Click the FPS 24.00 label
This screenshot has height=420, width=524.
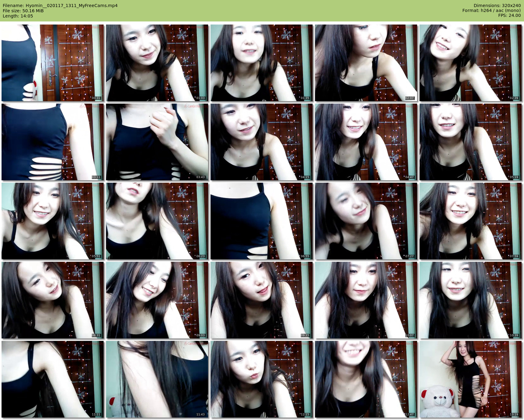(509, 15)
